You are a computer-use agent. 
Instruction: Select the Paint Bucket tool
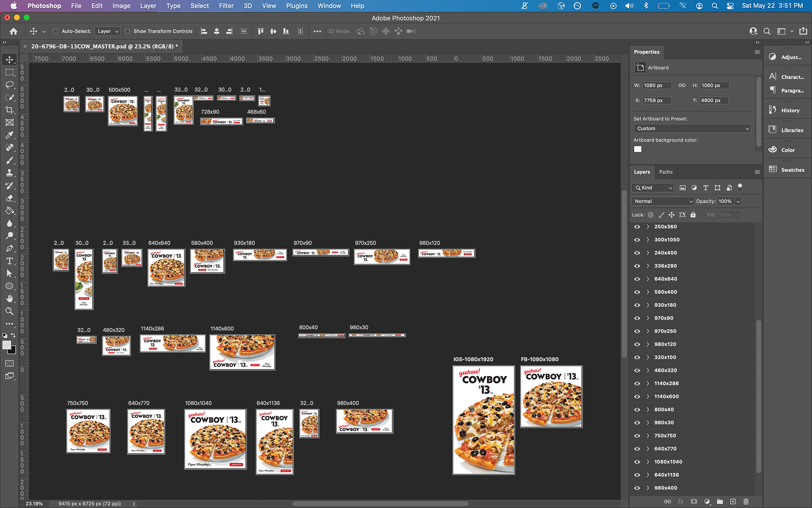(x=9, y=210)
